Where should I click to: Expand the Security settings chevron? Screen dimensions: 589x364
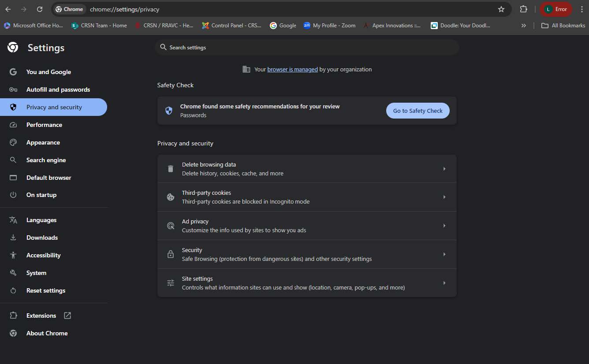pyautogui.click(x=444, y=254)
